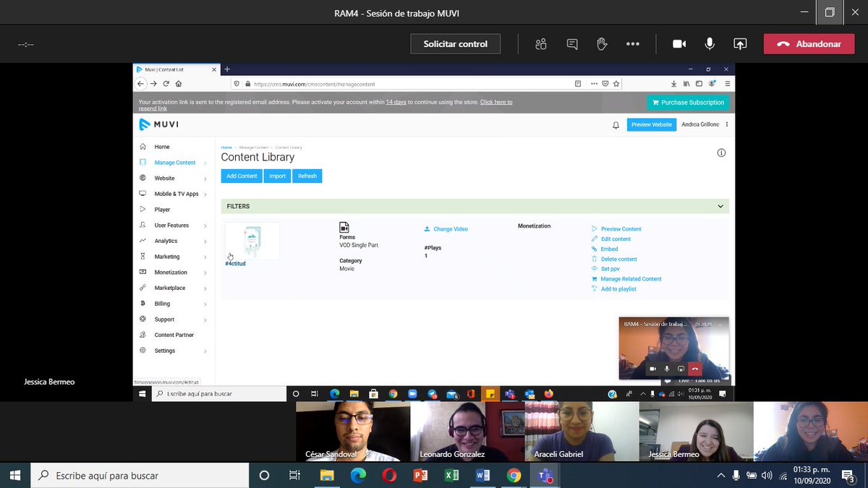
Task: Expand User Features in sidebar
Action: [x=174, y=226]
